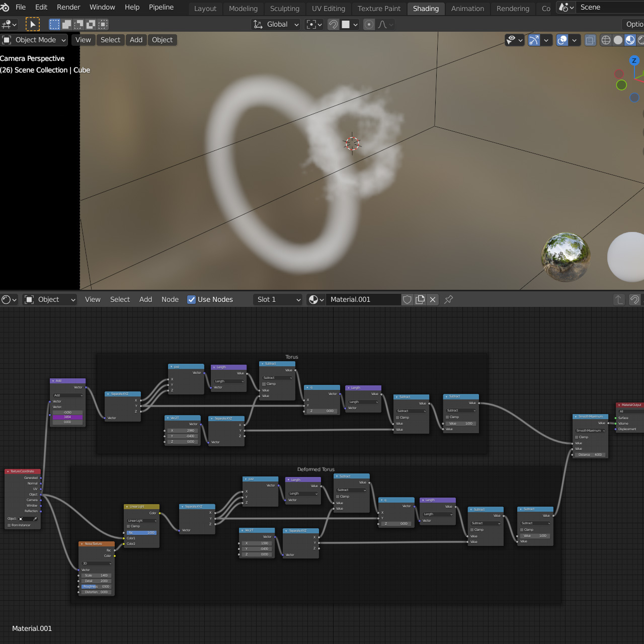This screenshot has width=644, height=644.
Task: Open the Object Mode dropdown
Action: coord(34,40)
